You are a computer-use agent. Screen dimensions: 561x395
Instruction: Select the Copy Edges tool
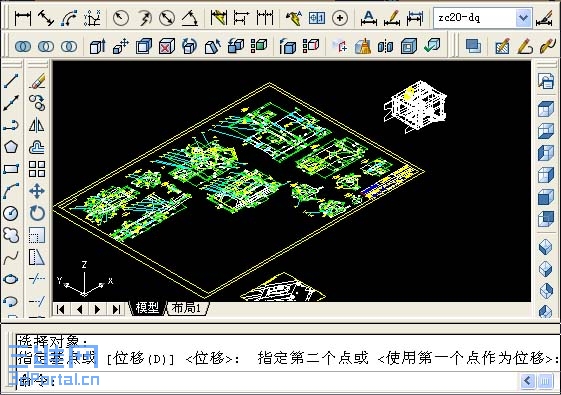coord(288,46)
